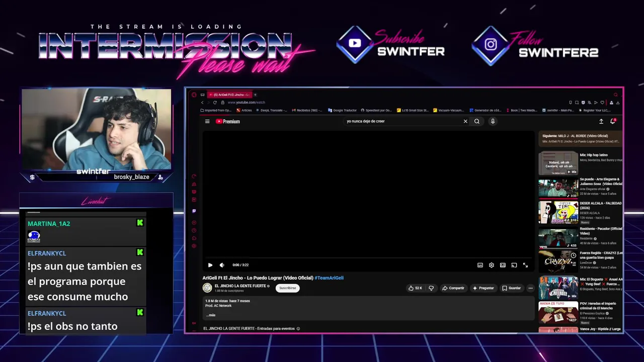
Task: Open the Google Traductor bookmark
Action: 342,110
